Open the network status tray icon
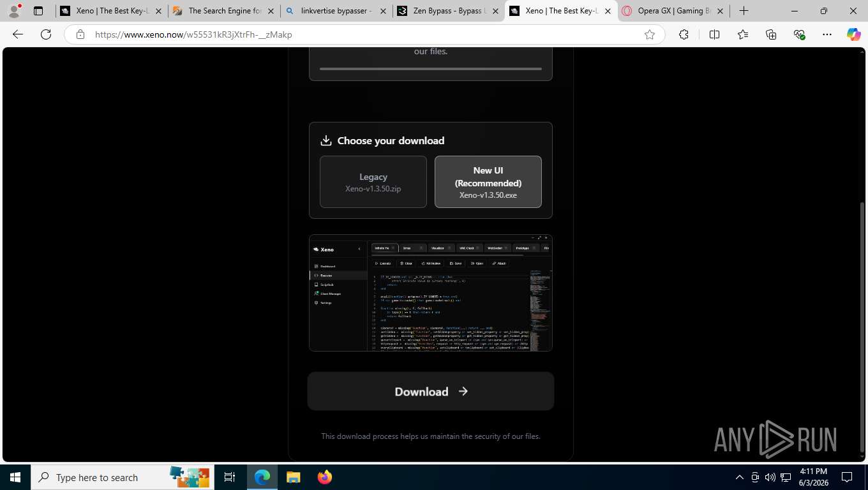 point(786,477)
